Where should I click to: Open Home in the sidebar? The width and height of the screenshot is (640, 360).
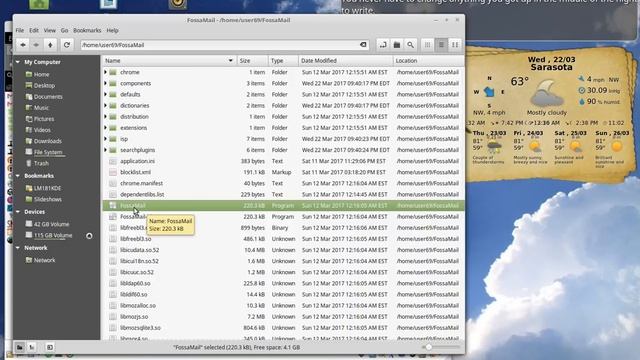(x=41, y=75)
